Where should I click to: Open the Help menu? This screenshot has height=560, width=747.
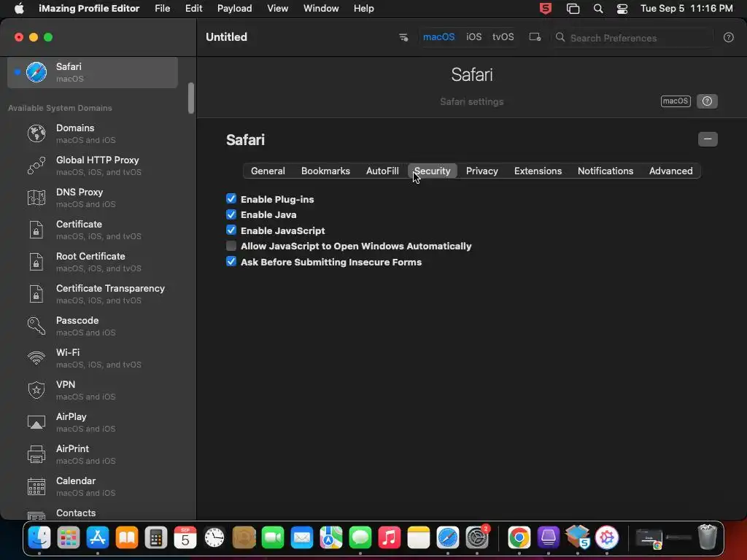(363, 9)
